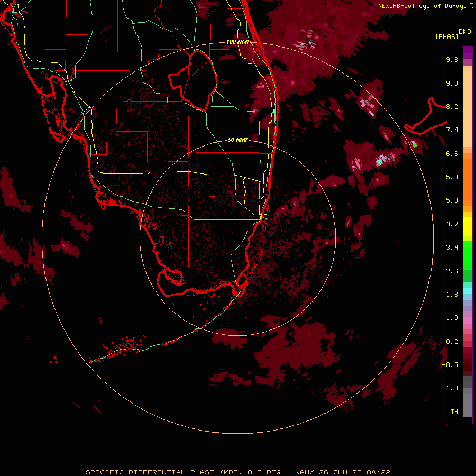Click the DKD legend unit label
Image resolution: width=476 pixels, height=476 pixels.
coord(464,32)
